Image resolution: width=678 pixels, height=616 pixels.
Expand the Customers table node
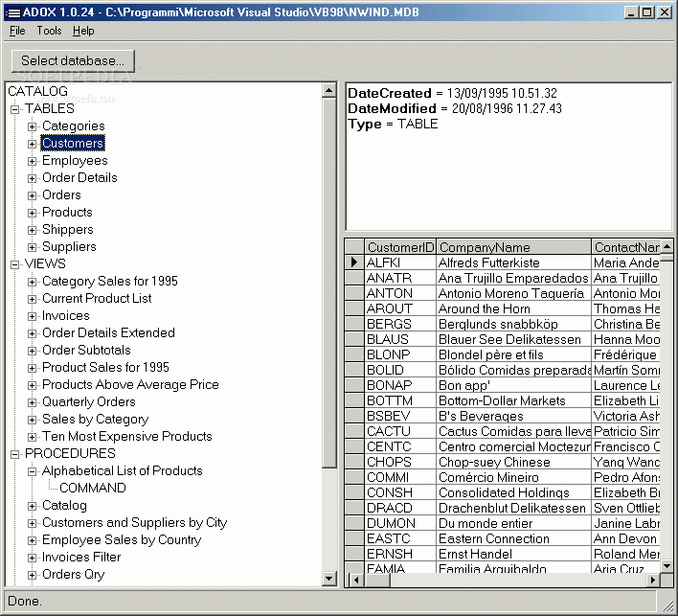pos(32,144)
